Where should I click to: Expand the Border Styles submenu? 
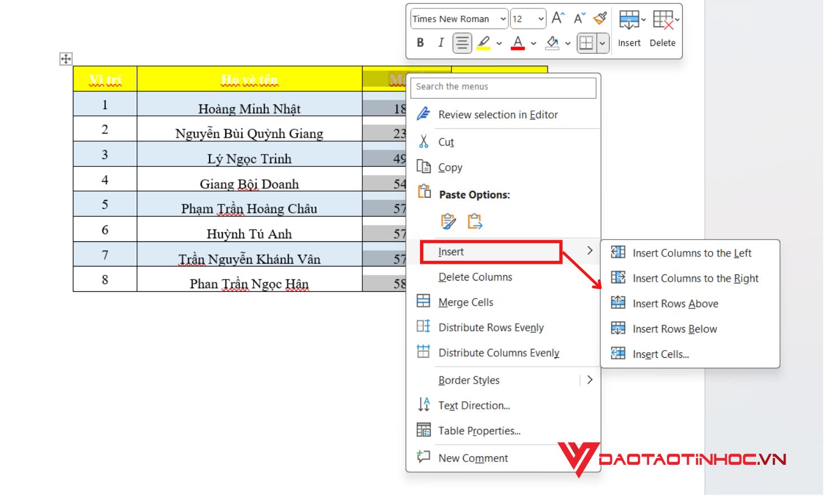(x=503, y=380)
